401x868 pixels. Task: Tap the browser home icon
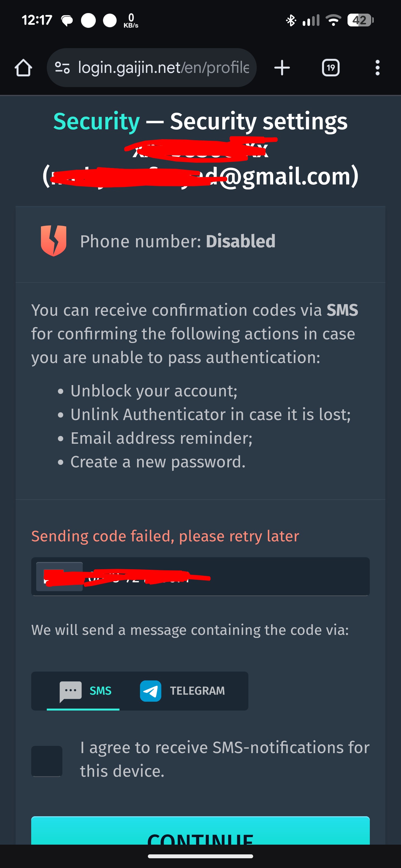(x=23, y=68)
